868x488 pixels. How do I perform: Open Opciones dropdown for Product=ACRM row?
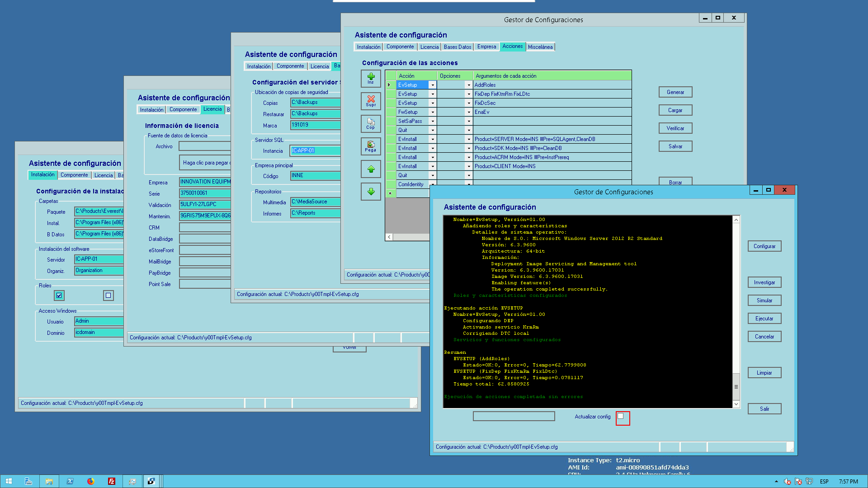click(x=469, y=157)
